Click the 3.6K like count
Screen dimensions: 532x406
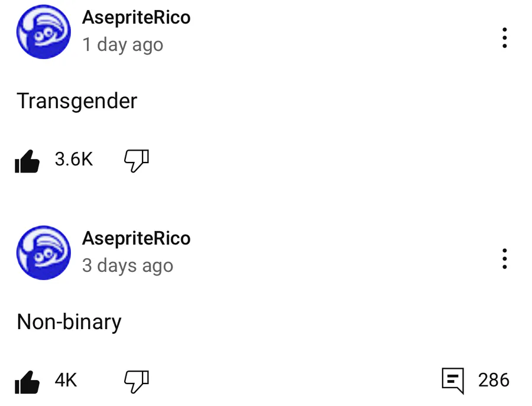[x=74, y=160]
